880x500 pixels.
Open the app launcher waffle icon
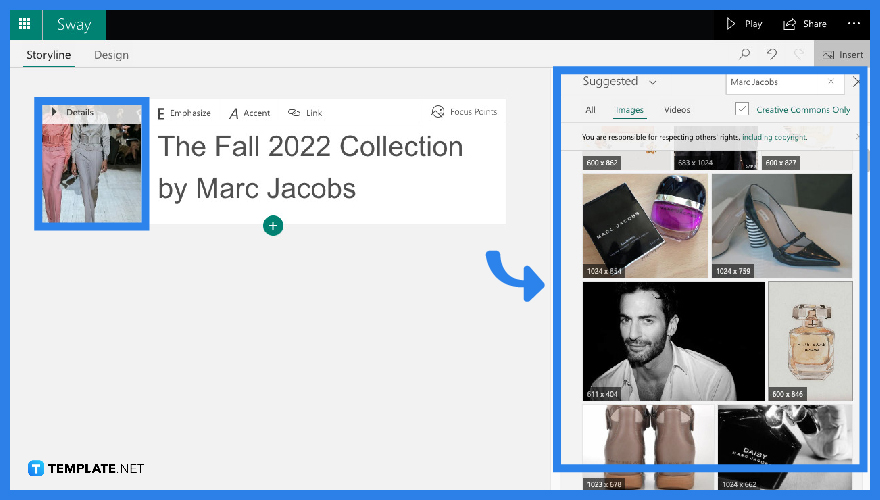coord(25,24)
